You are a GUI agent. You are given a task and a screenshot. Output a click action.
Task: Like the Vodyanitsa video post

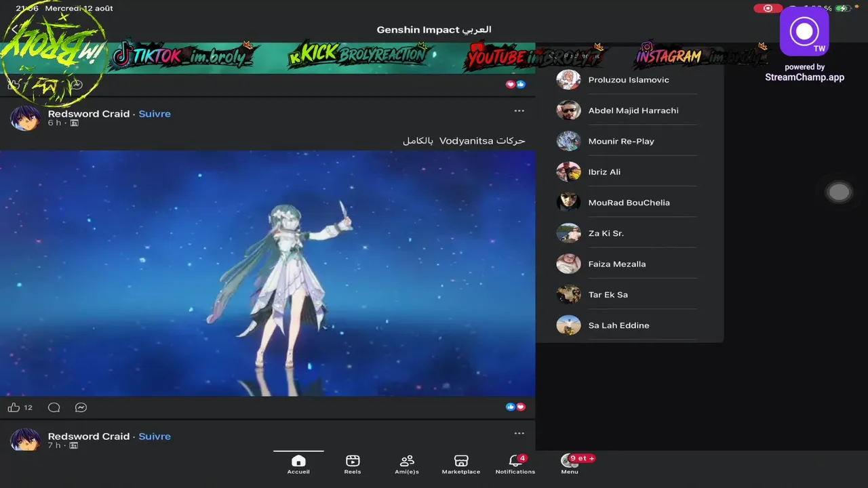[x=14, y=407]
